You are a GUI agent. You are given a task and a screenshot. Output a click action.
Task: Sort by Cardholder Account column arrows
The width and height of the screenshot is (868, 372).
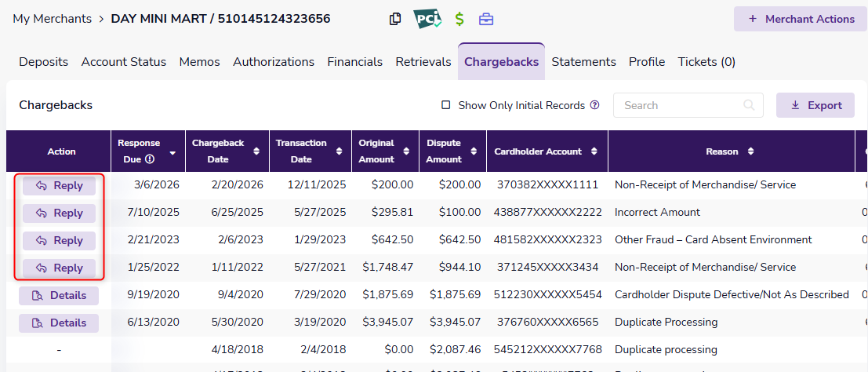point(594,151)
